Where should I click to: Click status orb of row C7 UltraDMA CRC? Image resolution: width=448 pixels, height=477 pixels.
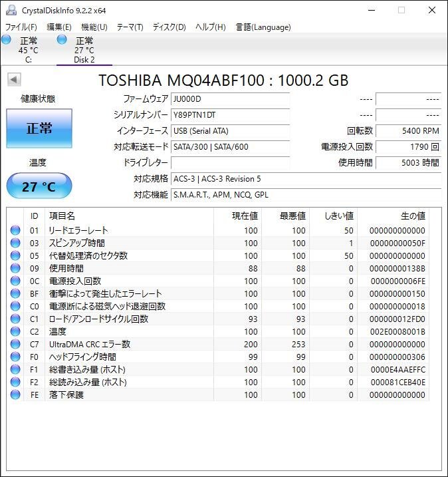(15, 344)
